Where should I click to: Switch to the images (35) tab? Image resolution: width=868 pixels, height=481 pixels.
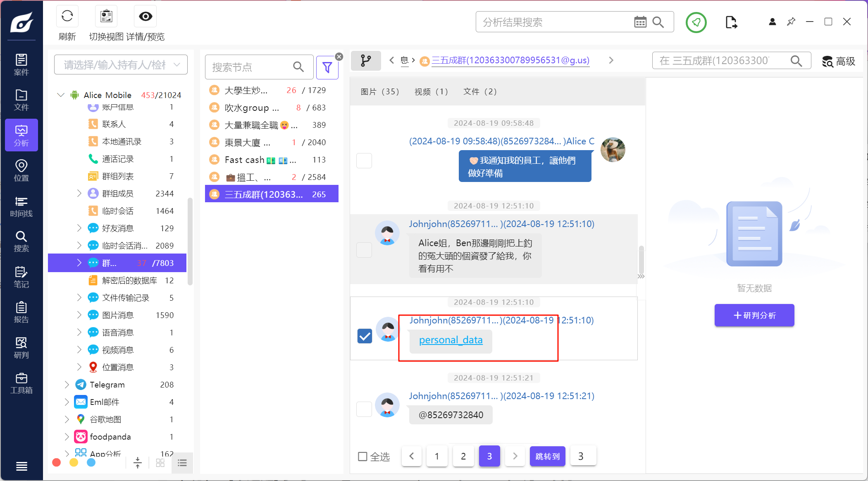click(x=379, y=92)
